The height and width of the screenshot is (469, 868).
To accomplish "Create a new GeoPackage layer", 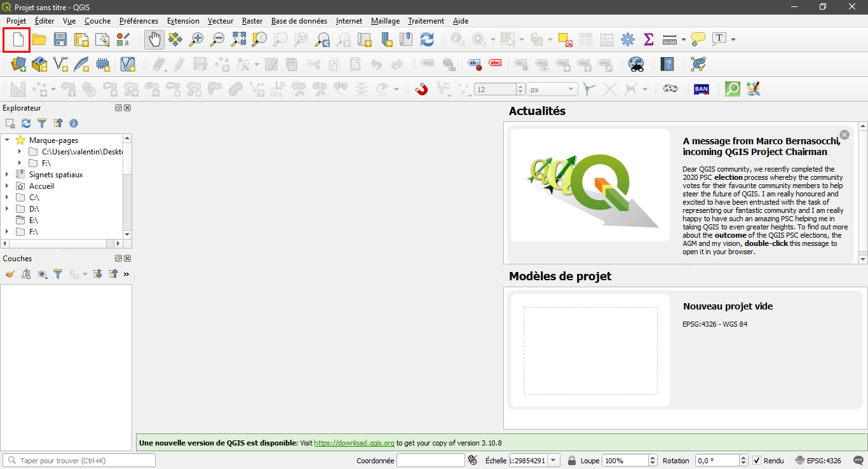I will 39,64.
